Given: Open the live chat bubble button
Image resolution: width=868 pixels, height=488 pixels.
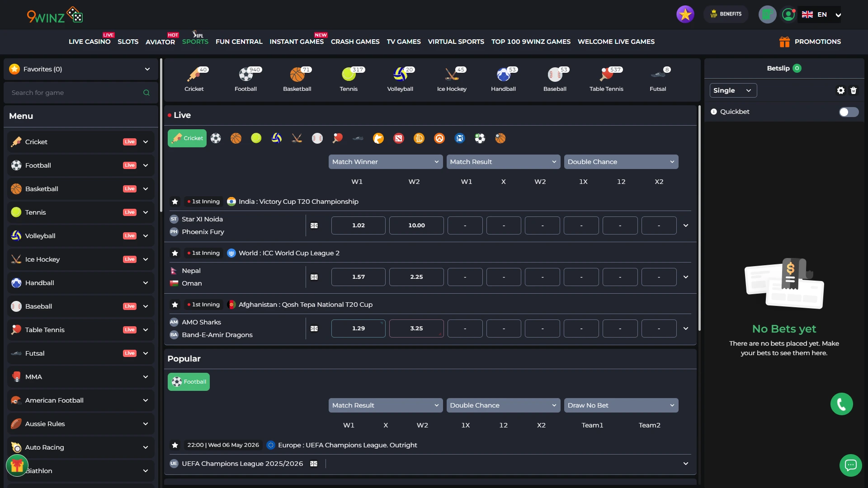Looking at the screenshot, I should point(851,465).
